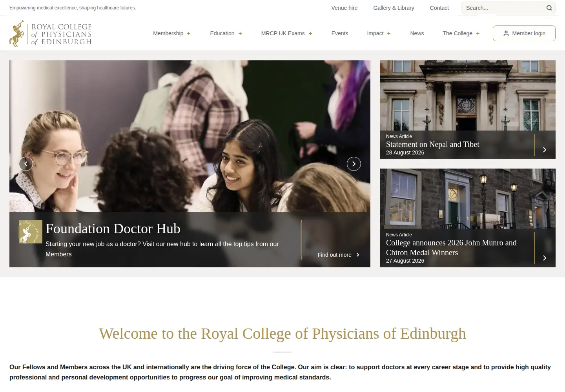Open the MRCP UK Exams menu
The image size is (565, 392).
(283, 33)
